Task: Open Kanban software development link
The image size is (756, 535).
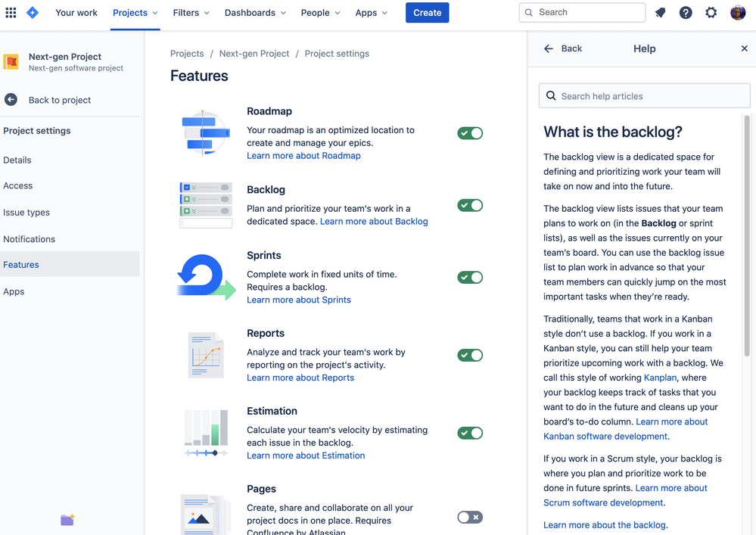Action: pos(605,436)
